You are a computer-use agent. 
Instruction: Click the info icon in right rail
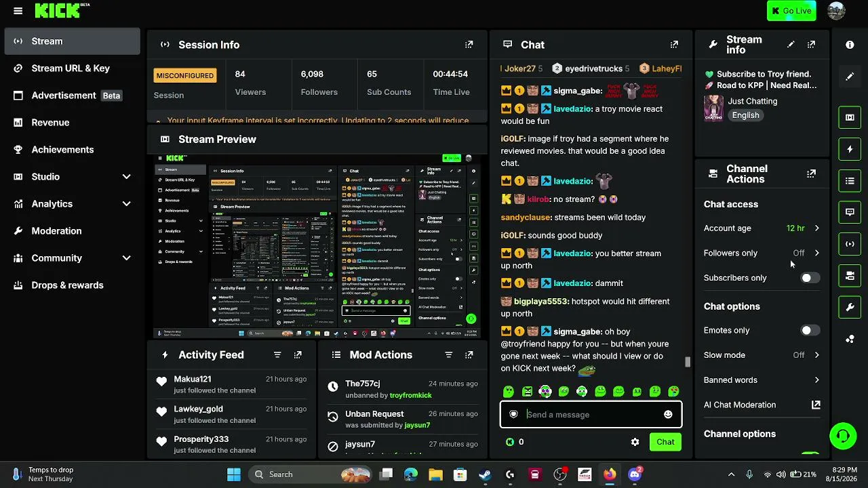(x=850, y=45)
